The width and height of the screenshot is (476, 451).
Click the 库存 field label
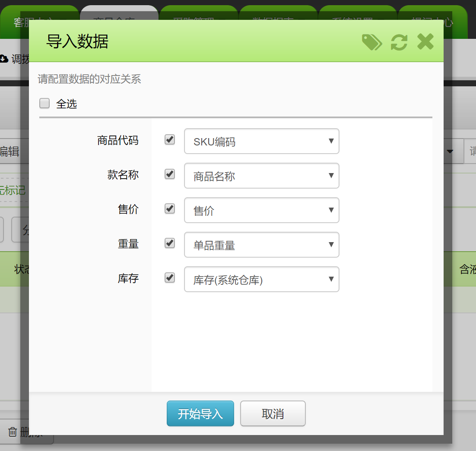click(128, 279)
